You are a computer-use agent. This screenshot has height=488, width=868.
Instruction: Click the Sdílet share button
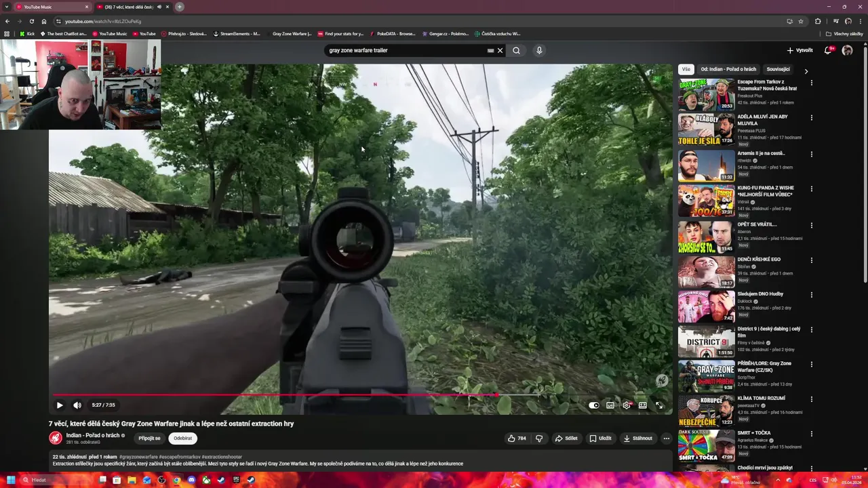tap(566, 439)
